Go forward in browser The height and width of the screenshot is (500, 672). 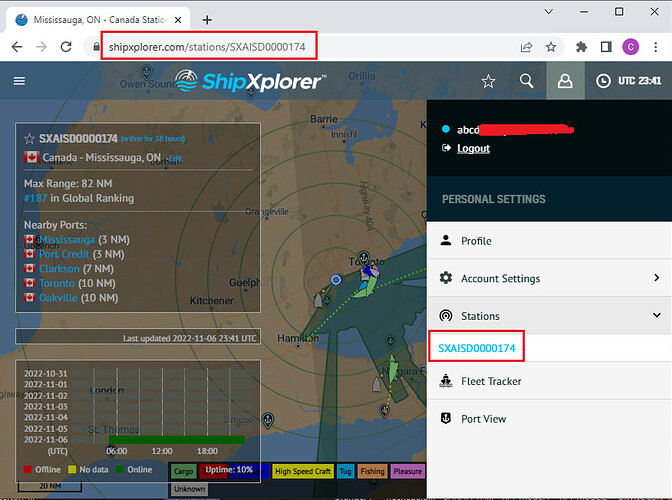click(41, 47)
